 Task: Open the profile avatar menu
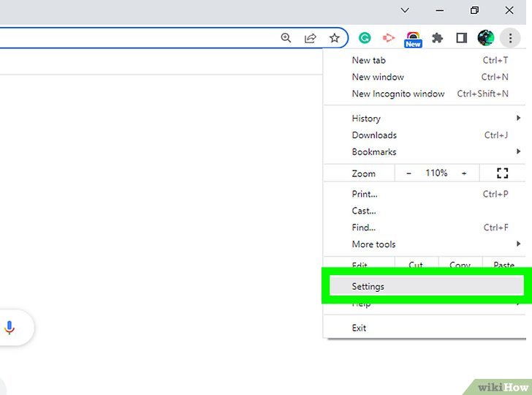point(485,38)
